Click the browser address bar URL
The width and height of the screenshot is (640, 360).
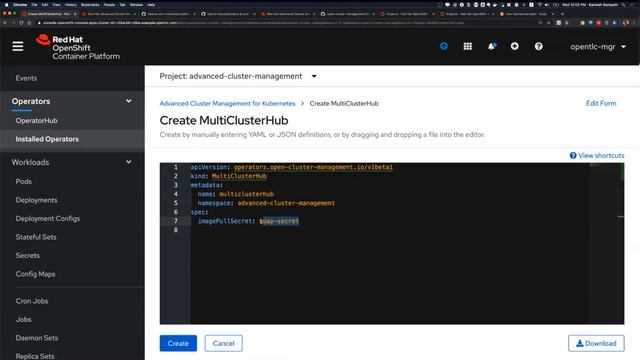[253, 23]
